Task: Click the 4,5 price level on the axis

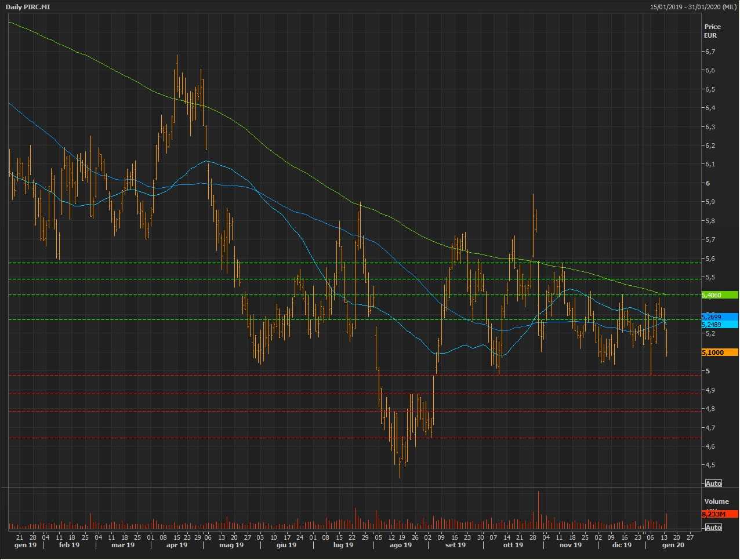Action: 710,465
